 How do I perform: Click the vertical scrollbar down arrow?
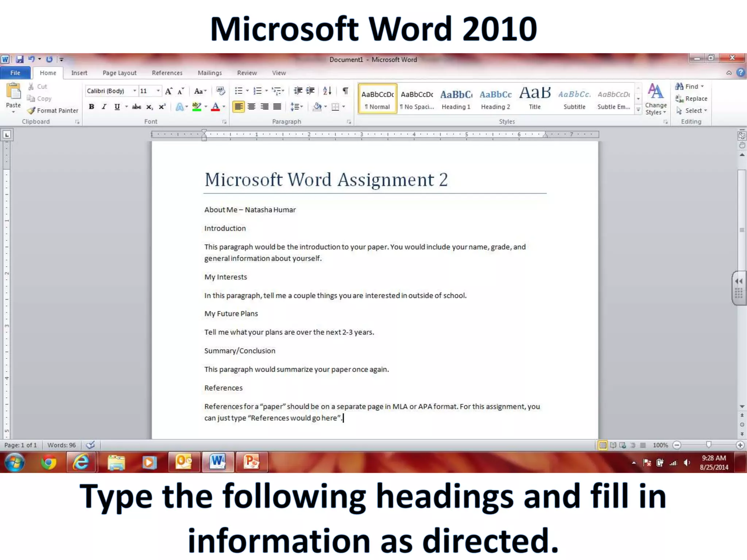[742, 407]
